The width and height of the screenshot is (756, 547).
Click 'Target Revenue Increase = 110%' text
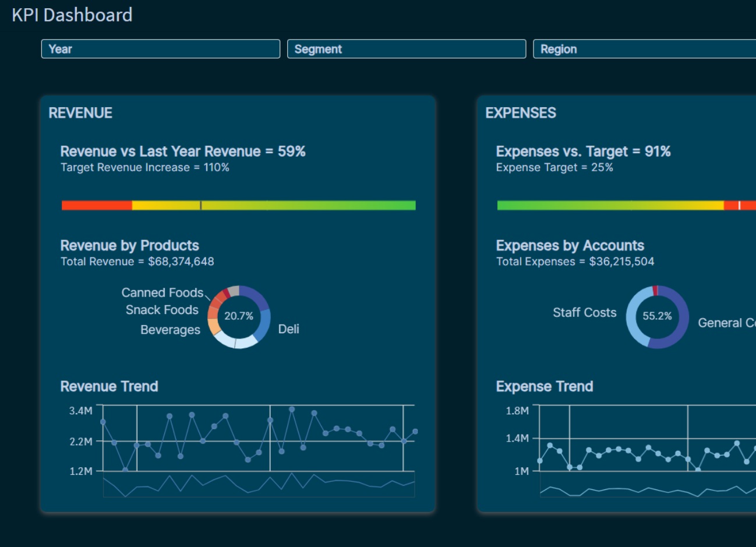coord(145,168)
